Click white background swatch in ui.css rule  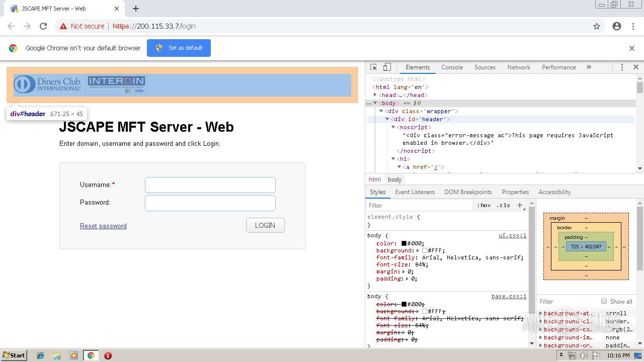point(425,250)
